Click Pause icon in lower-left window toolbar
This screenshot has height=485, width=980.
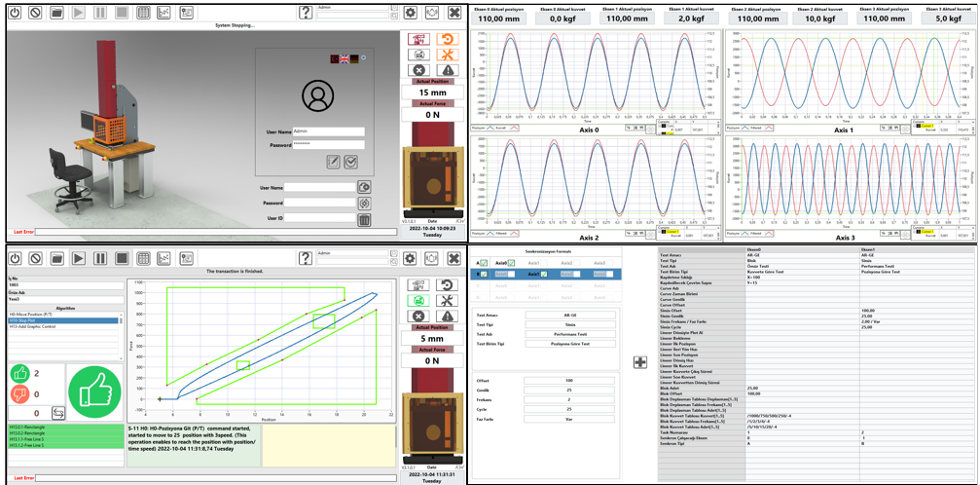click(x=99, y=258)
